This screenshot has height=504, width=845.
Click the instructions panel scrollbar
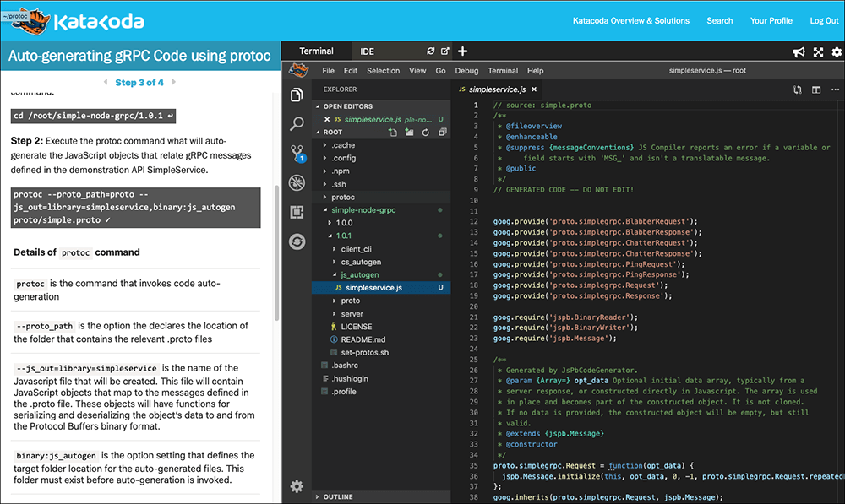tap(277, 253)
